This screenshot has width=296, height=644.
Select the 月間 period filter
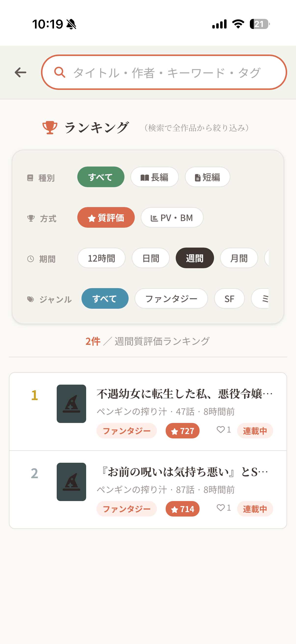(x=239, y=258)
